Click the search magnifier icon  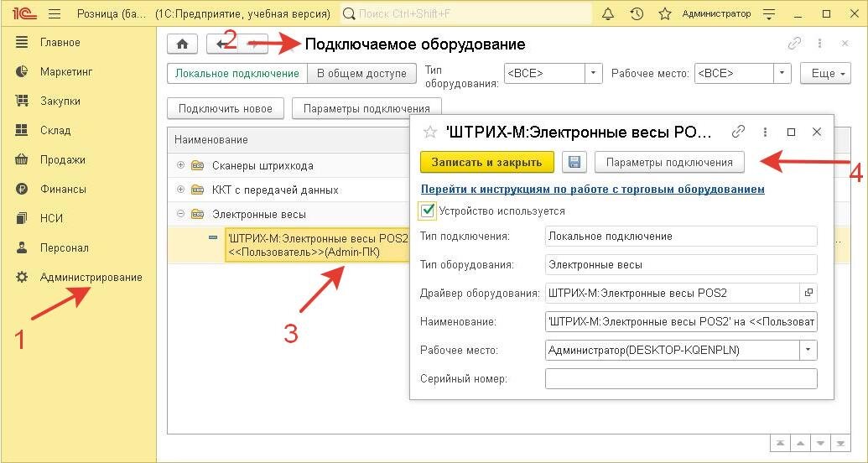click(x=349, y=14)
